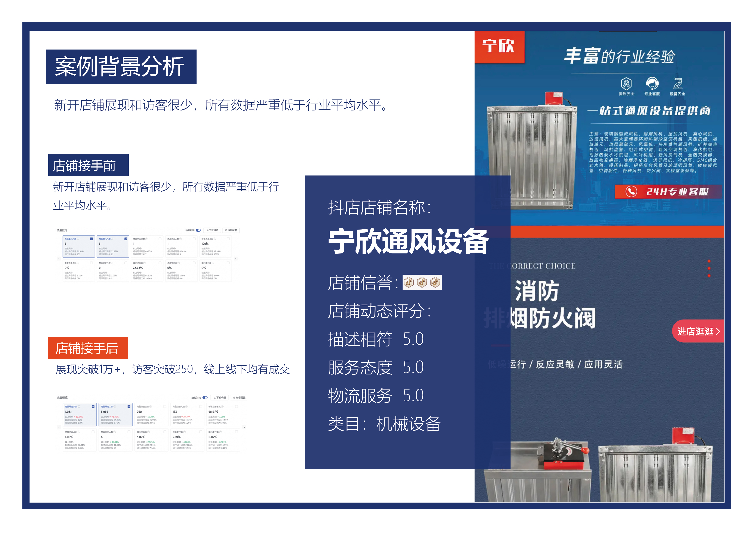
Task: Click the right arrow on the upper 流量概览 panel
Action: coord(236,259)
